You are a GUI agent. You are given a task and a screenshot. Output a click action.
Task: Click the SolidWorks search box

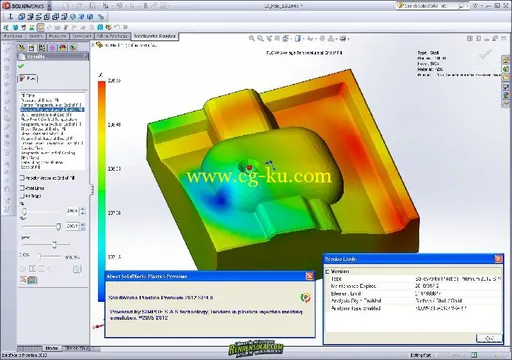432,6
